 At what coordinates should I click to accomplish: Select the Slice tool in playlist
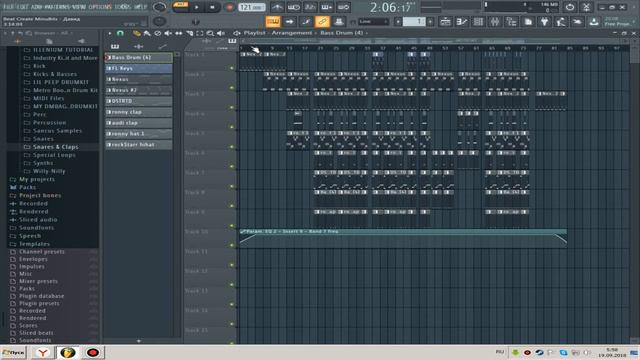(x=189, y=33)
